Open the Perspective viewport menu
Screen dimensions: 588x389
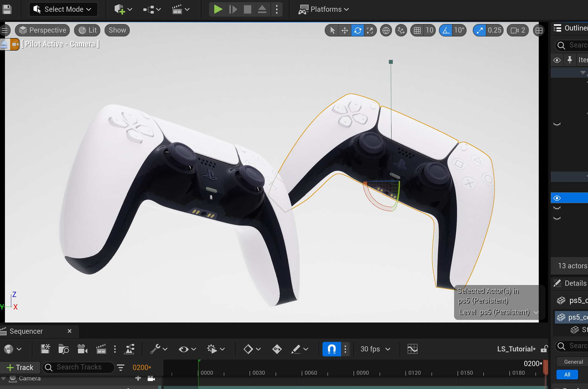(x=43, y=30)
